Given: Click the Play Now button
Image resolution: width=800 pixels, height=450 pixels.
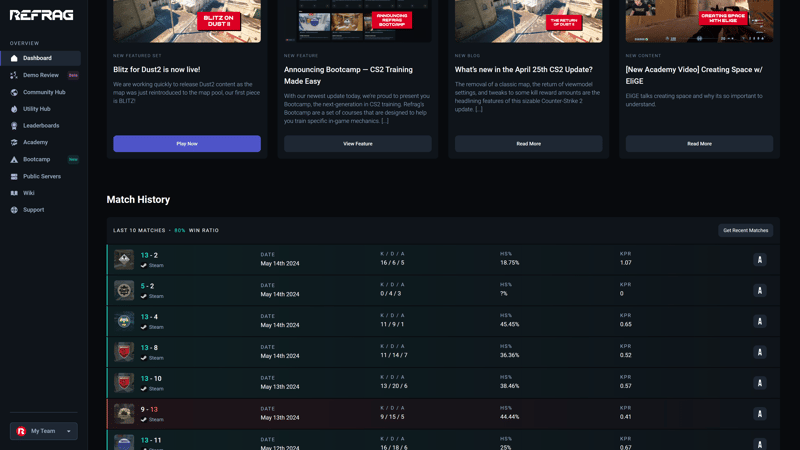Looking at the screenshot, I should click(187, 143).
